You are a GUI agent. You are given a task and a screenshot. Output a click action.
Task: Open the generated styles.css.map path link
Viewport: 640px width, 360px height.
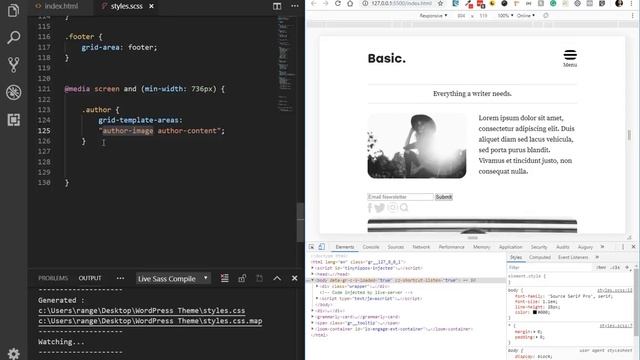click(x=150, y=321)
